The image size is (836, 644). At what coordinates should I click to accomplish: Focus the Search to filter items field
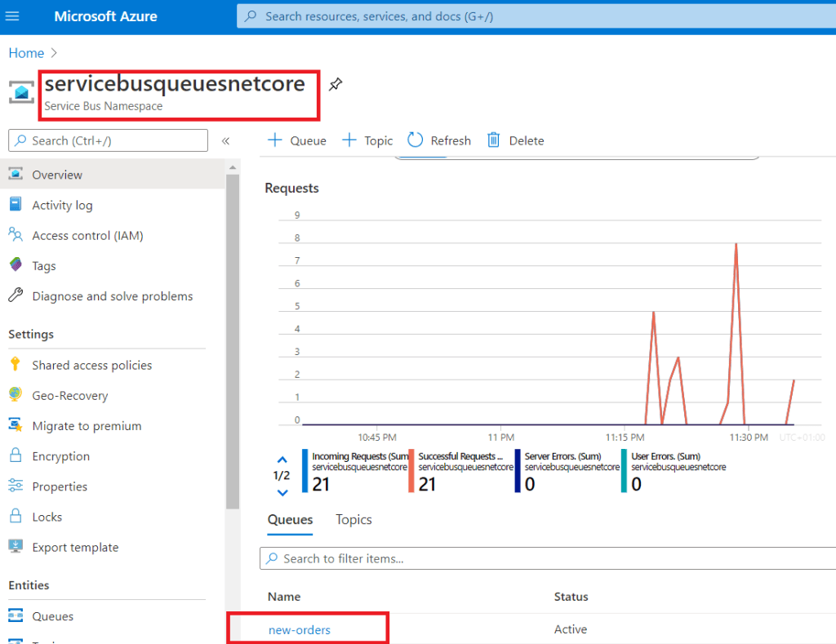point(547,558)
